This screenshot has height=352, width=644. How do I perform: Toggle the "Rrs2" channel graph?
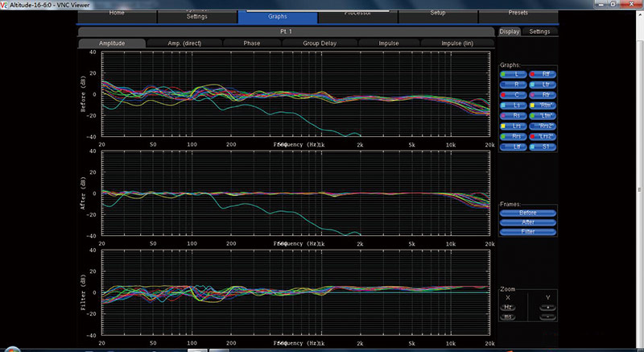[x=543, y=126]
